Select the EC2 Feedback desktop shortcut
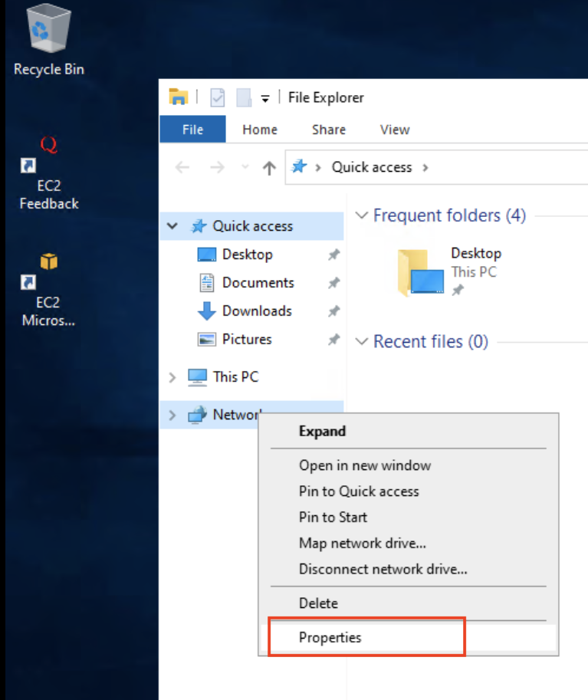 pos(48,173)
